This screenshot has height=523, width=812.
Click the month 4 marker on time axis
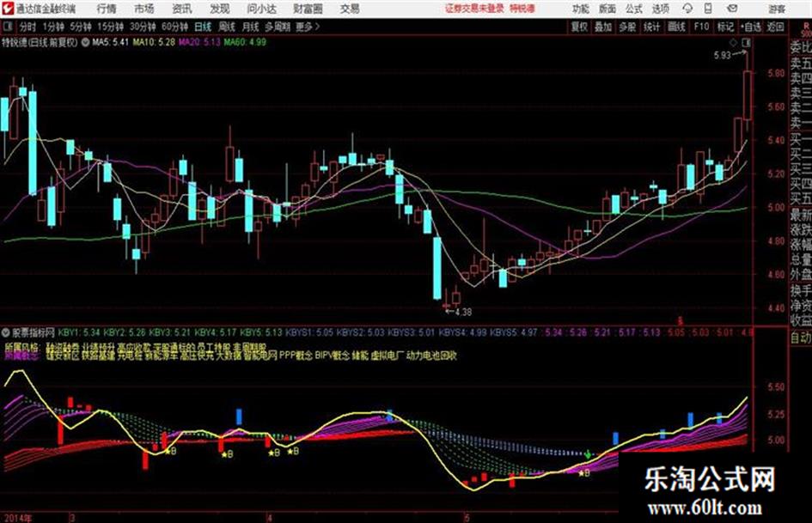(269, 517)
